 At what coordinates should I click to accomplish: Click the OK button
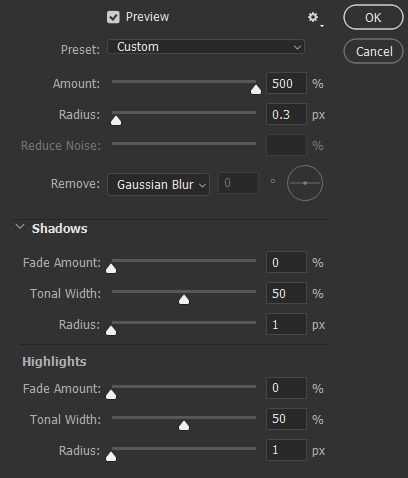click(373, 17)
